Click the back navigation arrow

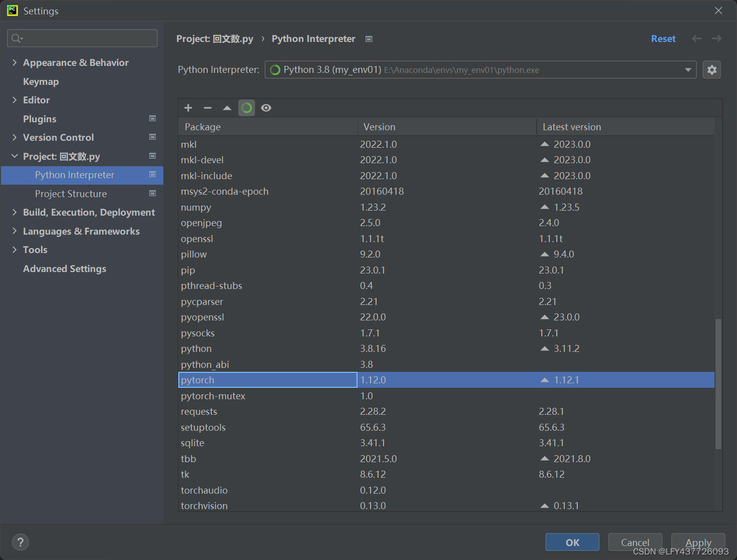point(697,38)
